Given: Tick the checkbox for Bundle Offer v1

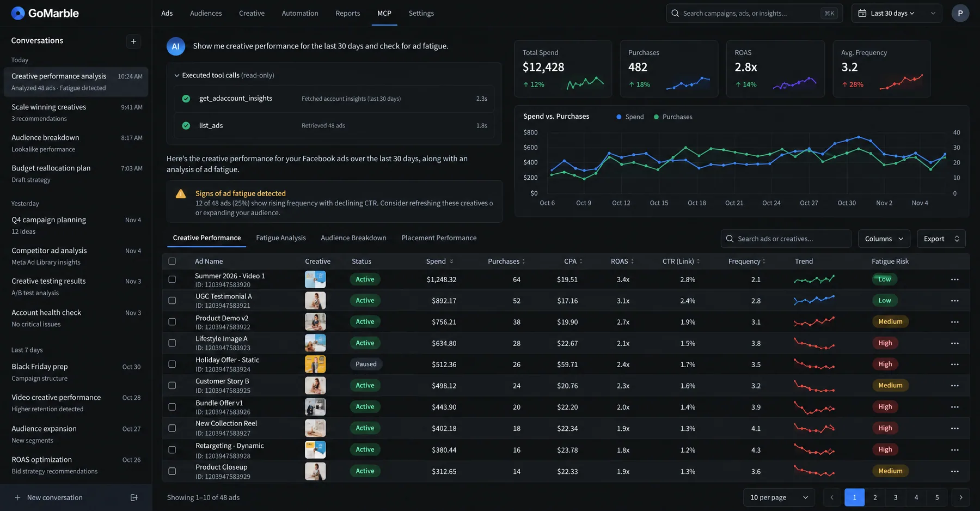Looking at the screenshot, I should click(x=172, y=407).
